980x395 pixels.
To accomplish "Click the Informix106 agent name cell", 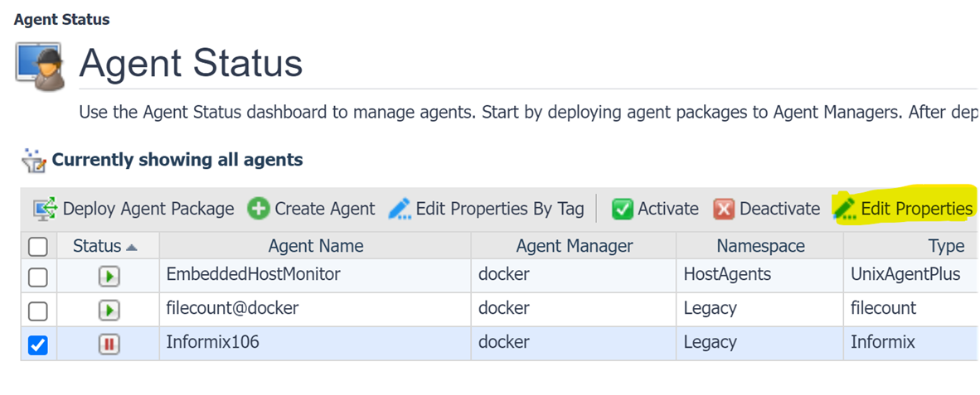I will tap(212, 342).
